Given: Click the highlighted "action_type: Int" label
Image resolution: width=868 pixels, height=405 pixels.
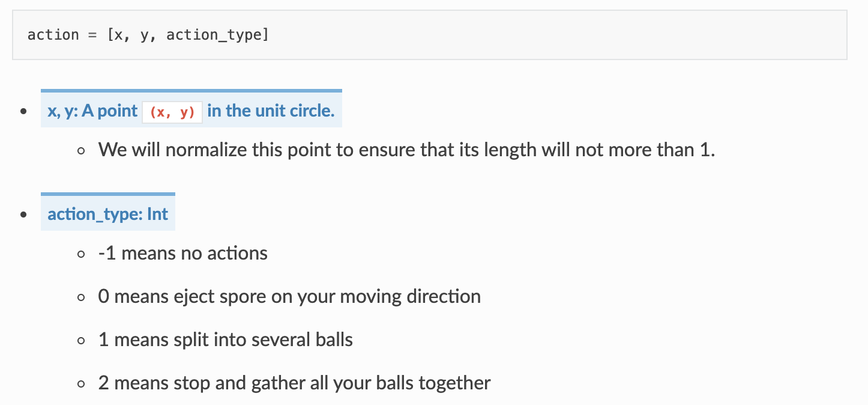Looking at the screenshot, I should tap(108, 215).
